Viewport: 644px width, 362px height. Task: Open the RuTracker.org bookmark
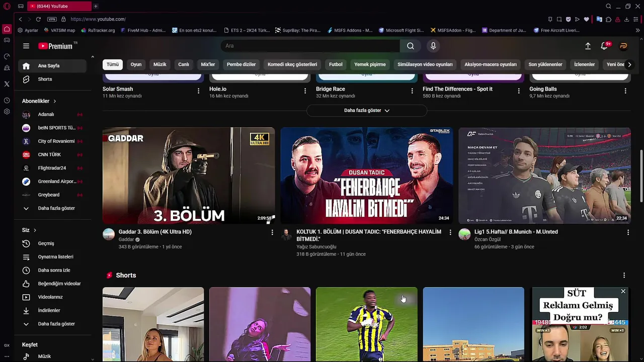pyautogui.click(x=98, y=30)
